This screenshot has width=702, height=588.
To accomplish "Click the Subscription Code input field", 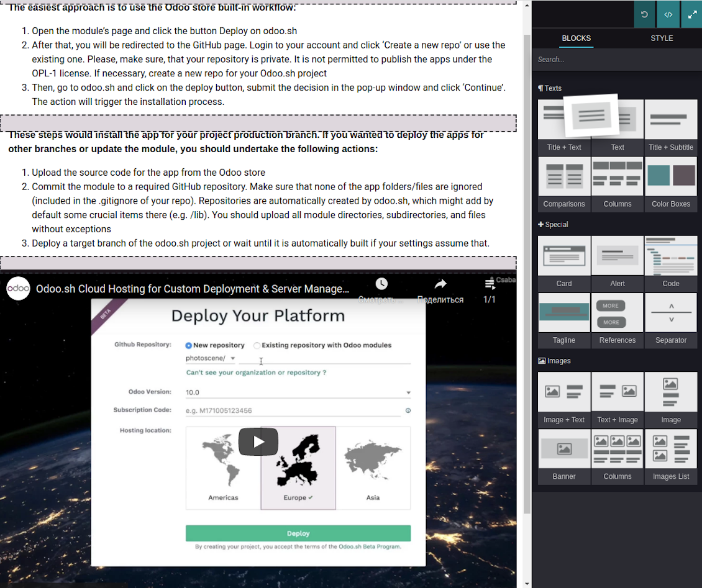I will point(293,410).
